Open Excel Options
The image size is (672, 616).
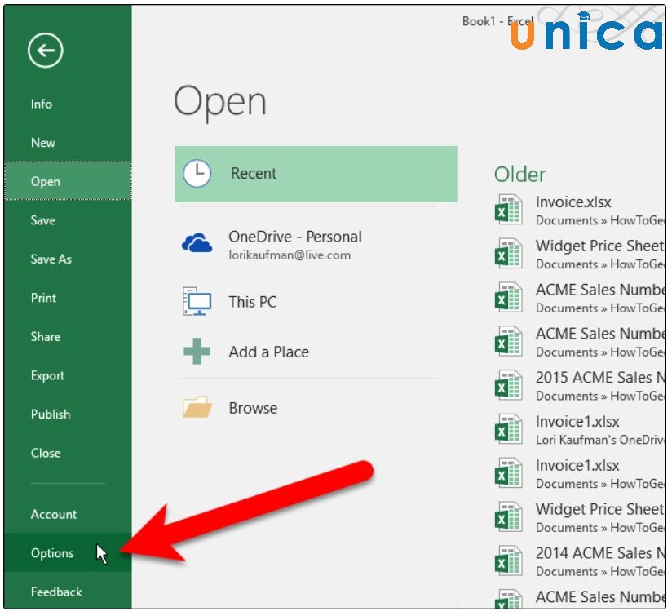(x=68, y=553)
